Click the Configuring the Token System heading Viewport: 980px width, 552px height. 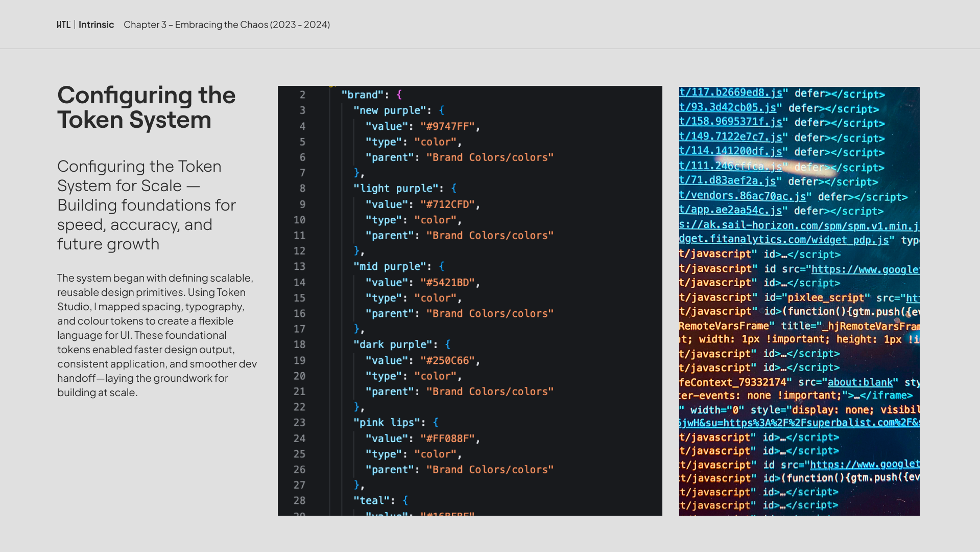[146, 107]
